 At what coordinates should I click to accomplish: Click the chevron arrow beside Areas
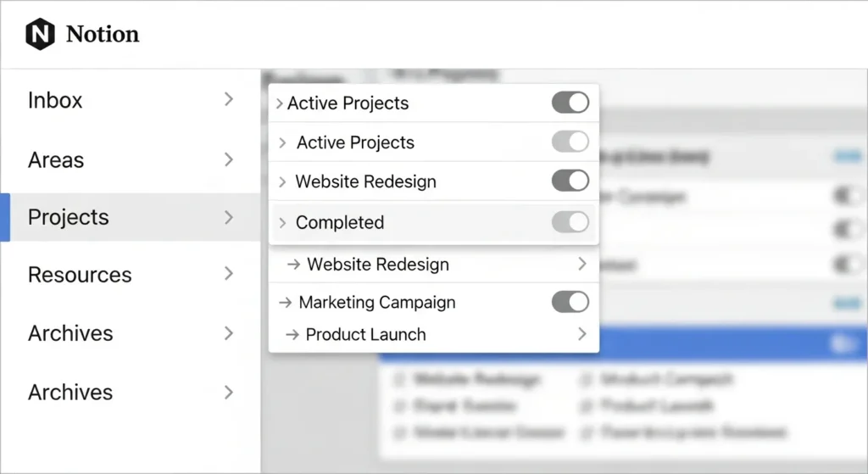tap(228, 159)
